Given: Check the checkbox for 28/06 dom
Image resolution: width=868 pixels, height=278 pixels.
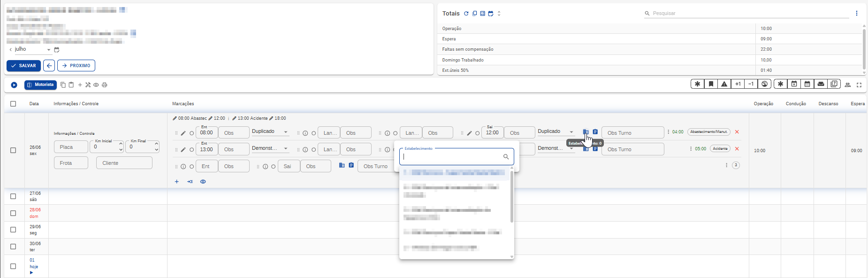Looking at the screenshot, I should pyautogui.click(x=13, y=213).
